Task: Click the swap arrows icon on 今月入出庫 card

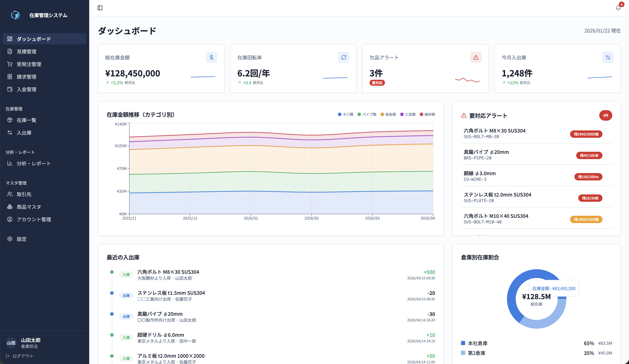Action: click(x=608, y=57)
